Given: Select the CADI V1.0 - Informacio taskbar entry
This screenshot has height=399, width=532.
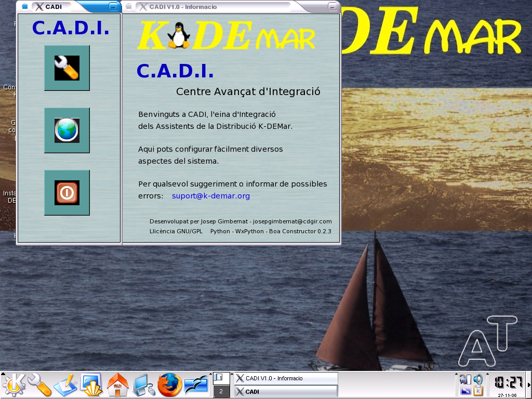Looking at the screenshot, I should click(x=285, y=378).
